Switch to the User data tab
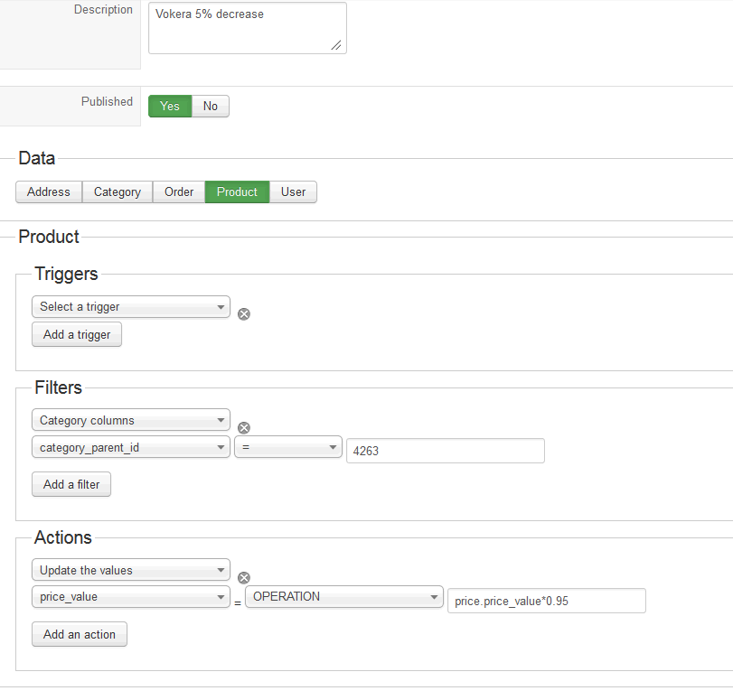Viewport: 733px width, 700px height. click(x=294, y=192)
